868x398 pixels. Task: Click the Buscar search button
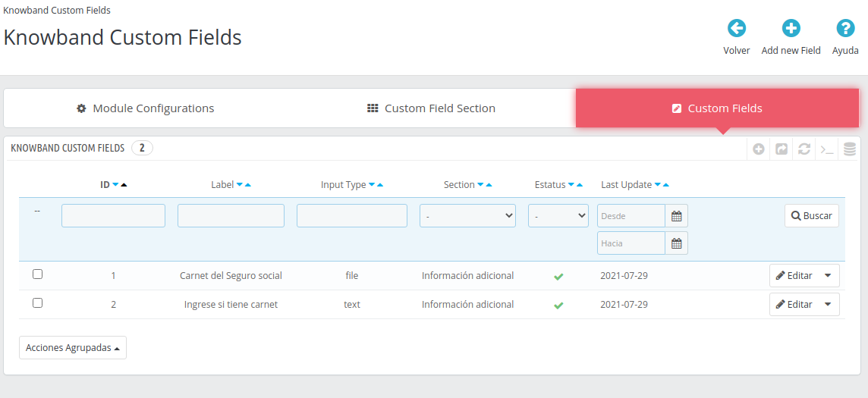click(811, 216)
